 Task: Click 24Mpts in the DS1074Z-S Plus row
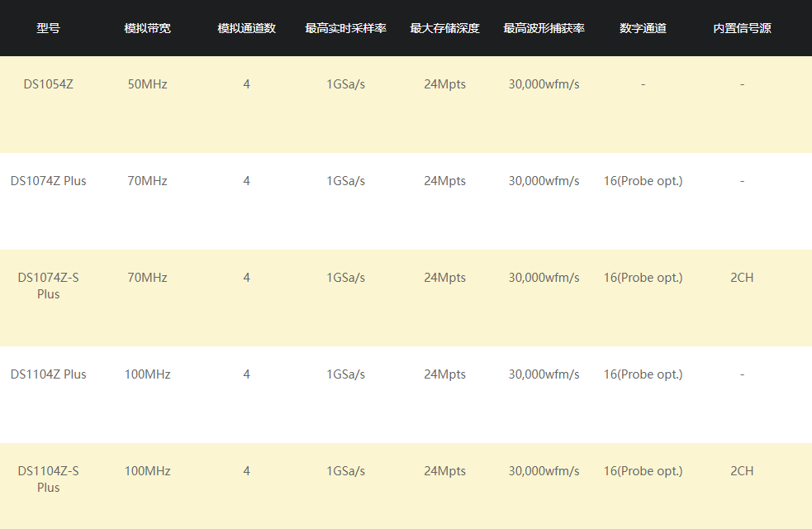tap(445, 278)
